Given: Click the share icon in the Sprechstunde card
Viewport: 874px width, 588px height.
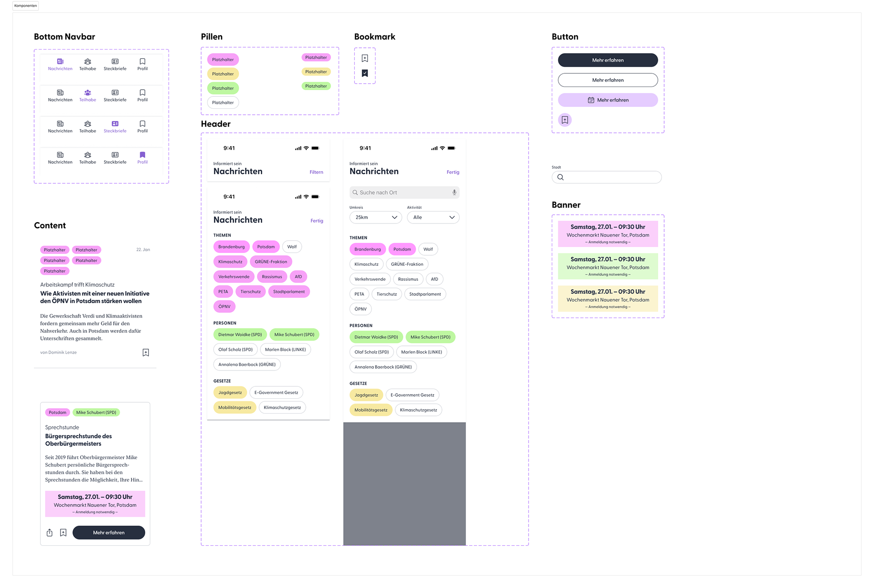Looking at the screenshot, I should [50, 532].
